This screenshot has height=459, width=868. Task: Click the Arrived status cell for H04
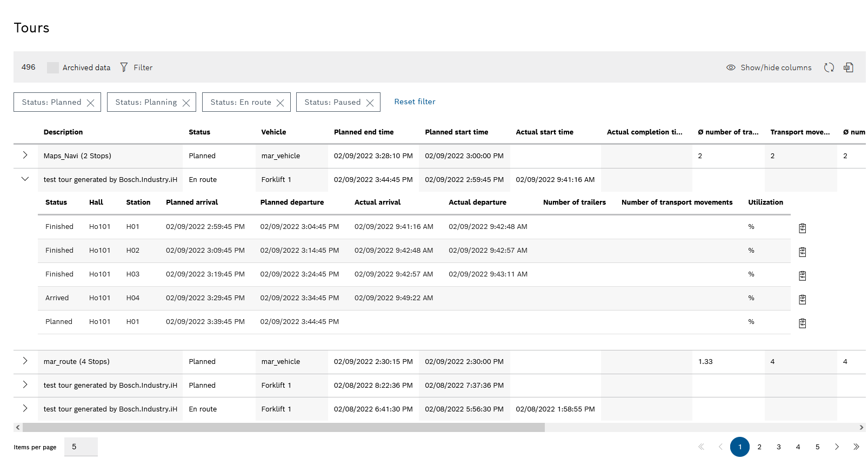pyautogui.click(x=57, y=298)
